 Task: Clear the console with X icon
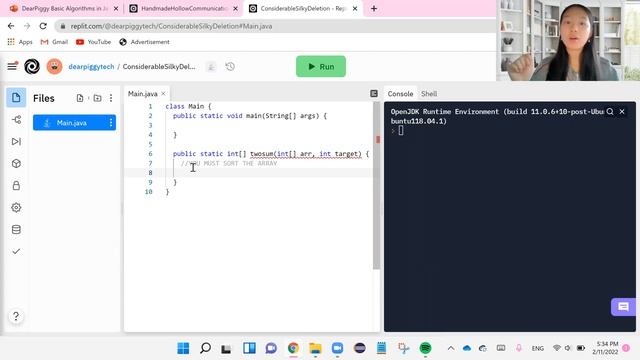coord(622,111)
